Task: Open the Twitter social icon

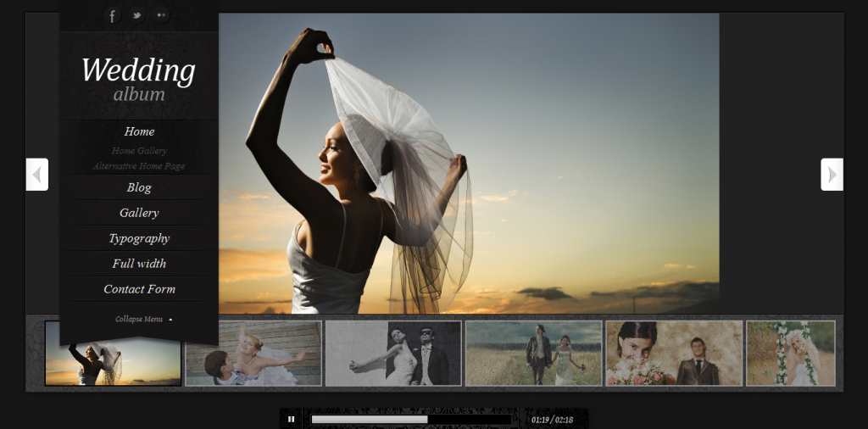Action: click(136, 15)
